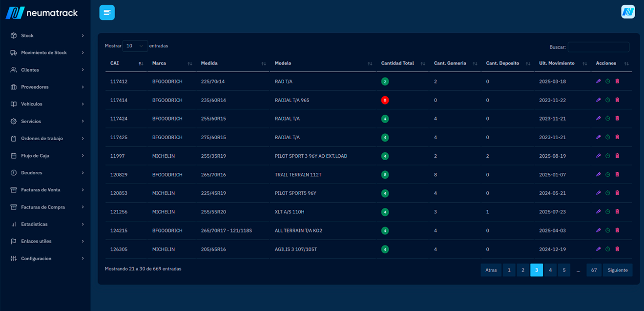Delete the AGILIS 3 107/105T row
The height and width of the screenshot is (311, 644).
[617, 249]
